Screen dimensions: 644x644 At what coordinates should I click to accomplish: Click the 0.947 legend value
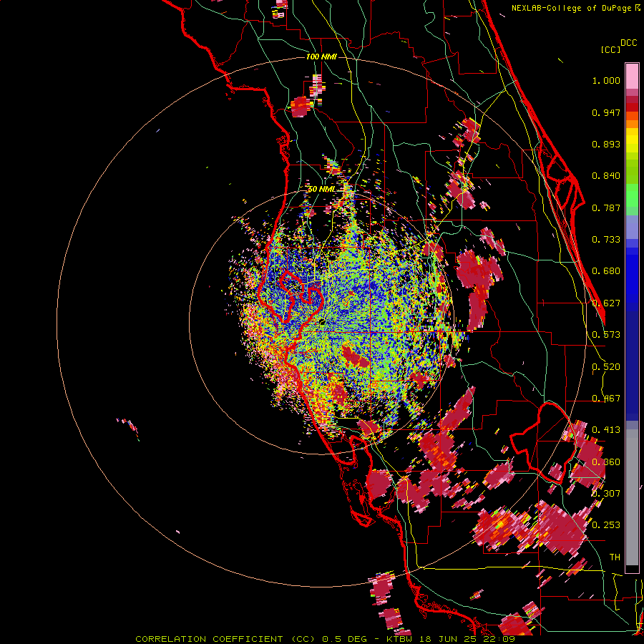(x=606, y=112)
